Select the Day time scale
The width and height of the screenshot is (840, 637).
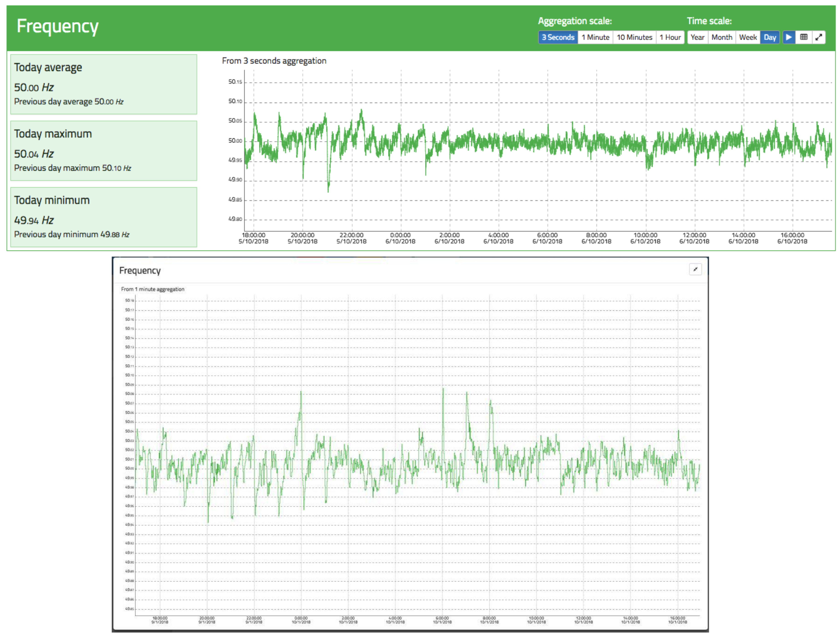click(x=770, y=37)
